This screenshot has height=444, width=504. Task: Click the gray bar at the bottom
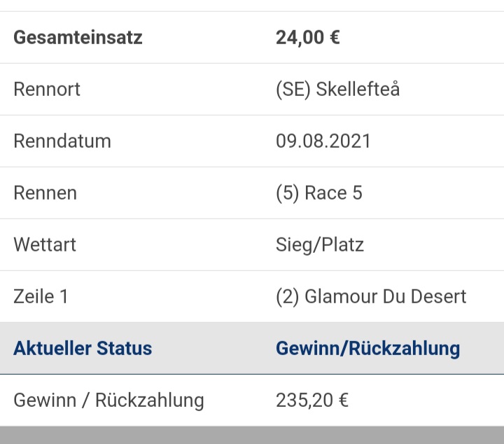click(252, 435)
